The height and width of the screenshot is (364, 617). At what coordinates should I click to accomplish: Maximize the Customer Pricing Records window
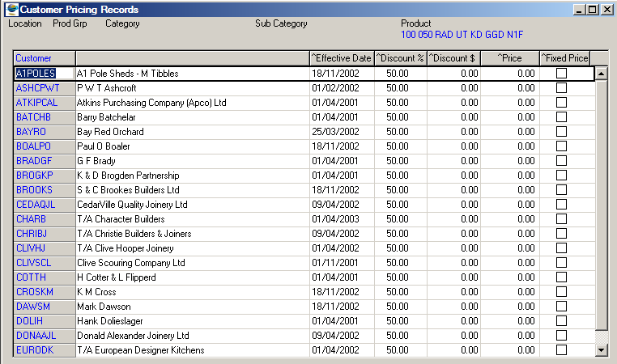pos(592,10)
